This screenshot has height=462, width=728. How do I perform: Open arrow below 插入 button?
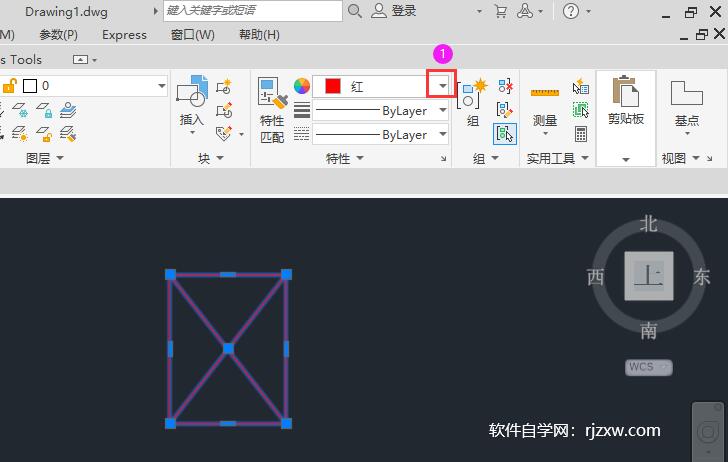tap(192, 133)
